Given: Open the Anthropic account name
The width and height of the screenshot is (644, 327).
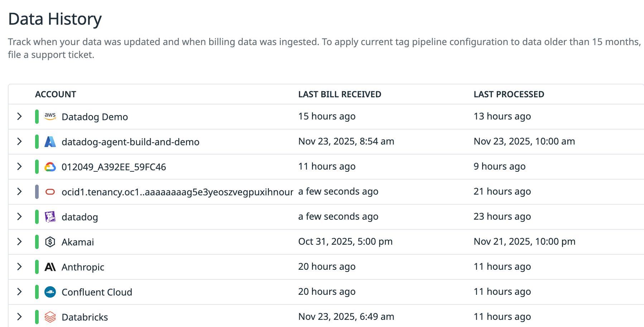Looking at the screenshot, I should [x=83, y=267].
